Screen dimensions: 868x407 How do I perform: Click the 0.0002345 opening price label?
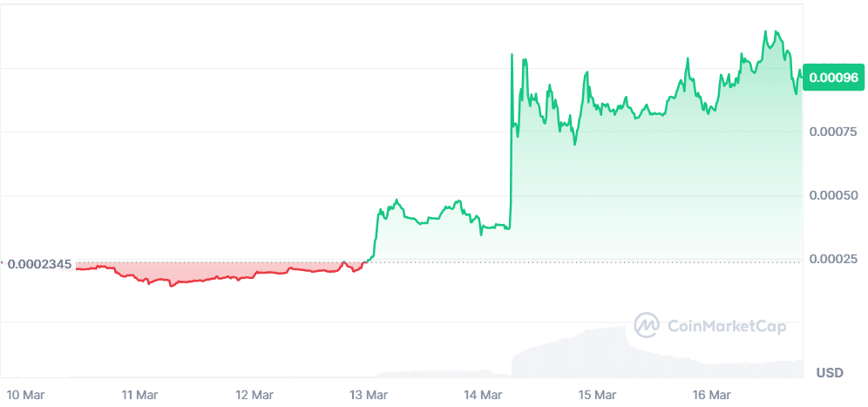[x=41, y=263]
